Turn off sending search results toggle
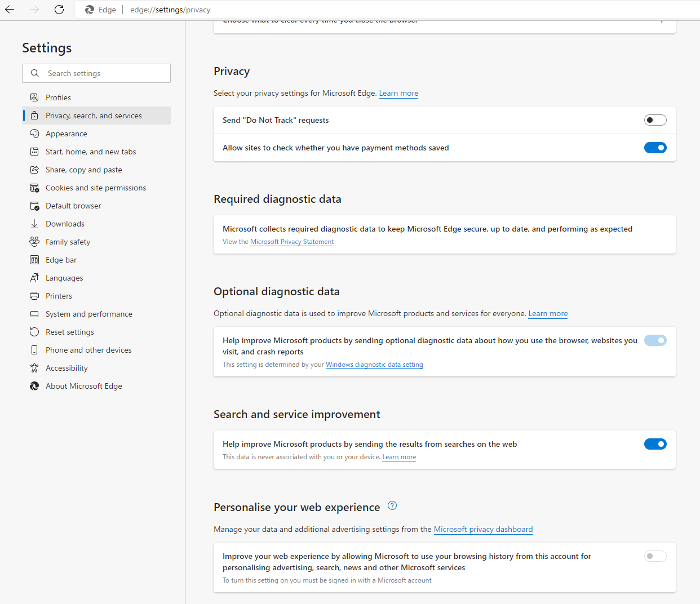Image resolution: width=700 pixels, height=604 pixels. [x=655, y=444]
